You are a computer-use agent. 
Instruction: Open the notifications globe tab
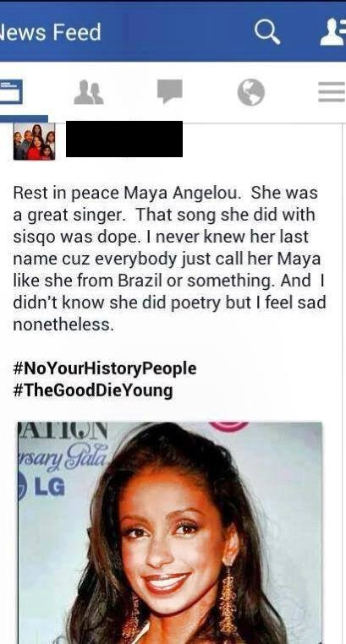click(x=250, y=92)
